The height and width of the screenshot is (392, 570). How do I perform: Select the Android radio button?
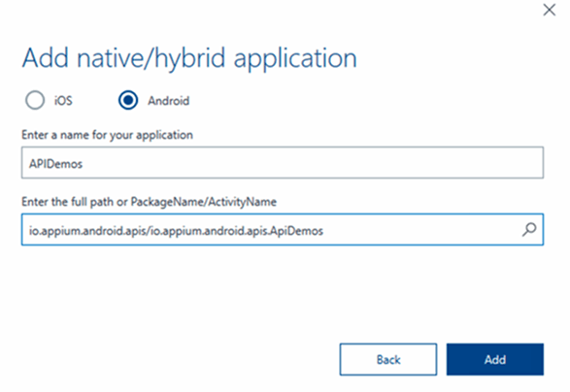click(128, 100)
